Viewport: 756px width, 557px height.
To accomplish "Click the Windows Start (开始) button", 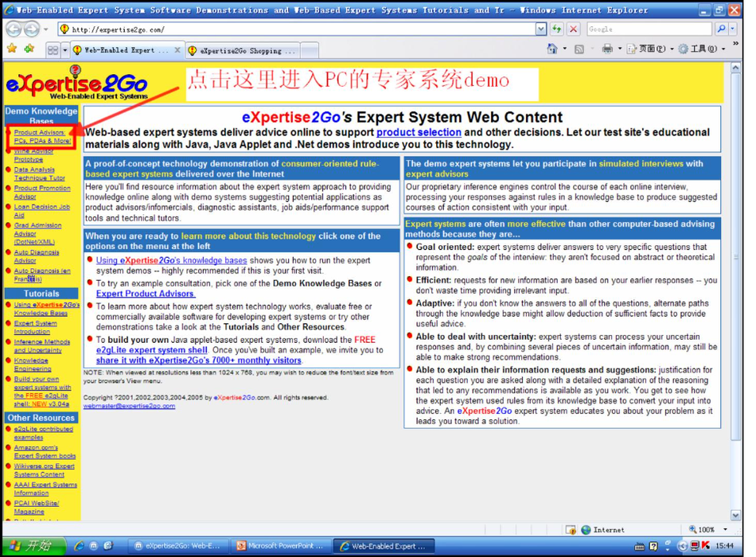I will [x=29, y=546].
